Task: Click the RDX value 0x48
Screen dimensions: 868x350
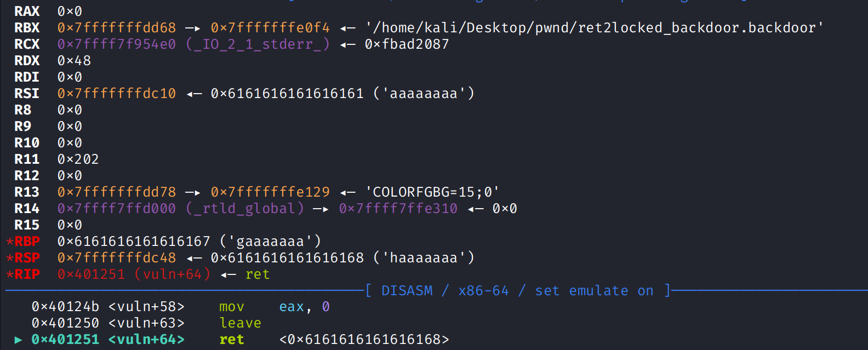Action: pos(74,61)
